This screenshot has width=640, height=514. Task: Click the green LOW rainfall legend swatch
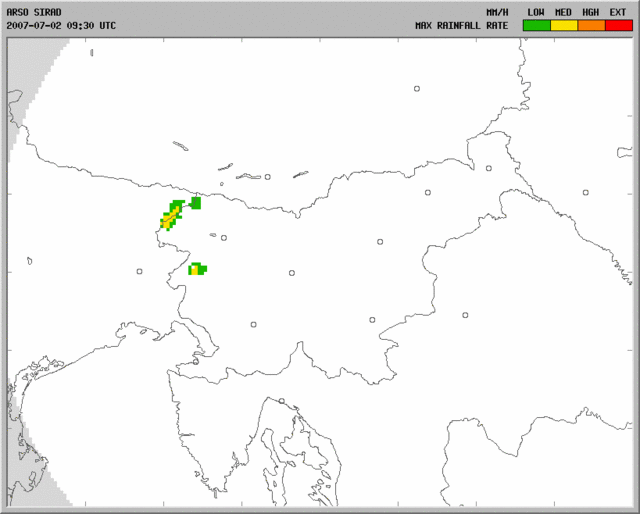click(536, 25)
